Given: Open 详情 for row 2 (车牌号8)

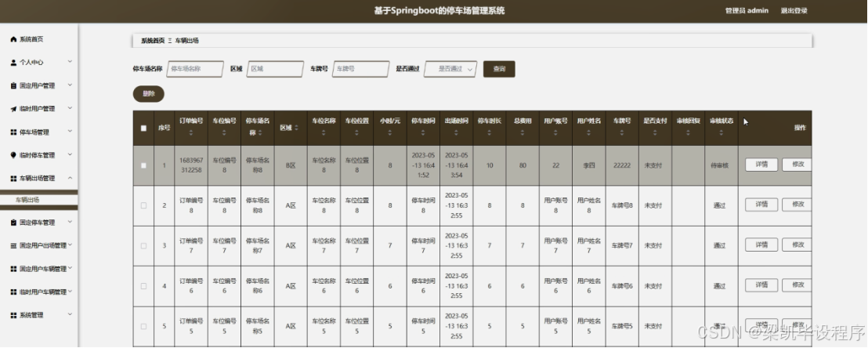Looking at the screenshot, I should point(761,205).
